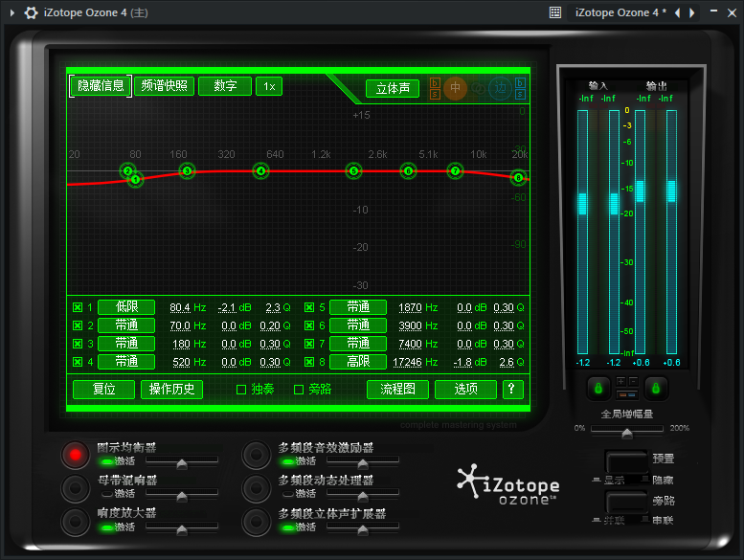Image resolution: width=744 pixels, height=560 pixels.
Task: Disable EQ band 2 checkbox
Action: [x=78, y=325]
